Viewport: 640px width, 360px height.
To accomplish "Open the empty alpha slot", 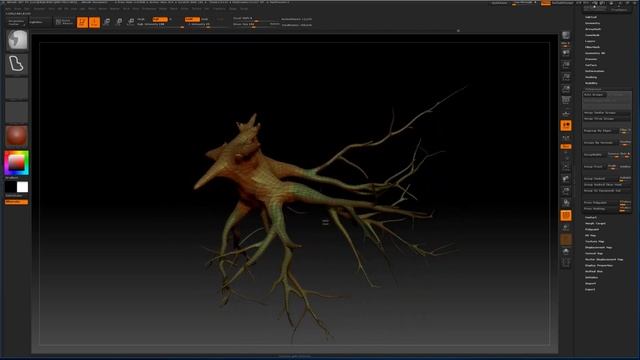I will click(17, 88).
